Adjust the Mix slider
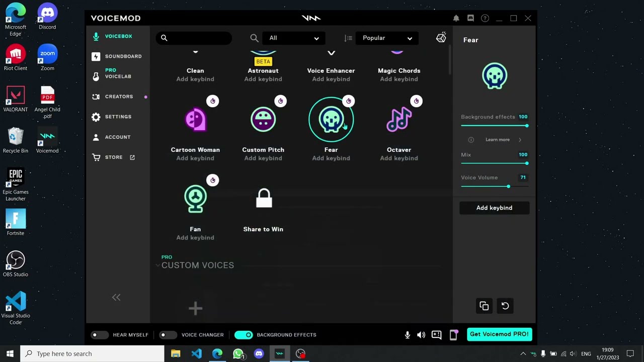This screenshot has width=644, height=362. tap(495, 163)
